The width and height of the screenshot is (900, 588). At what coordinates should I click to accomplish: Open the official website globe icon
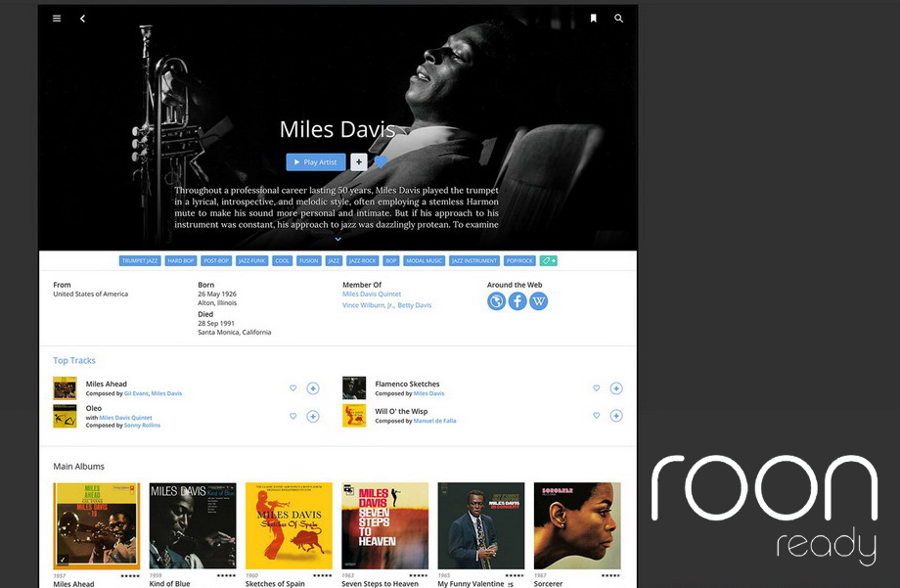[497, 301]
